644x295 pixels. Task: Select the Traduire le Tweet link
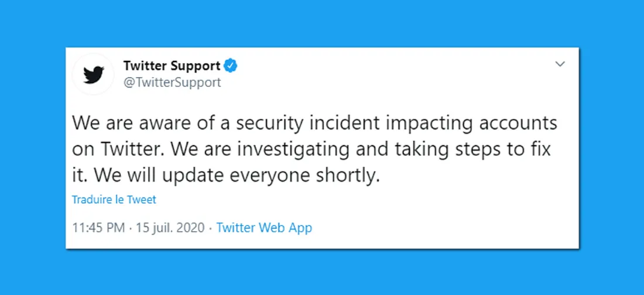click(x=114, y=200)
